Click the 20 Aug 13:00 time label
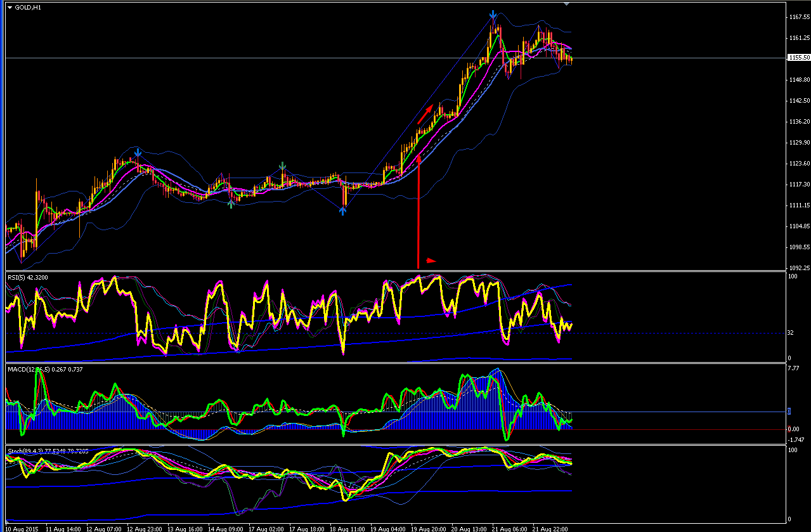Image resolution: width=811 pixels, height=532 pixels. tap(469, 528)
